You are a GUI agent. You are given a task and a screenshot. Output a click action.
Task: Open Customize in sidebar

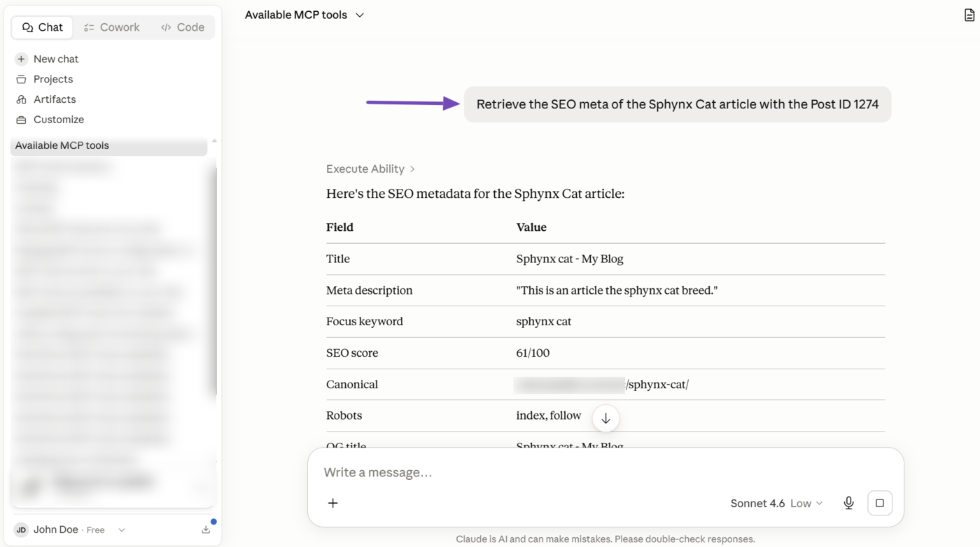tap(59, 120)
